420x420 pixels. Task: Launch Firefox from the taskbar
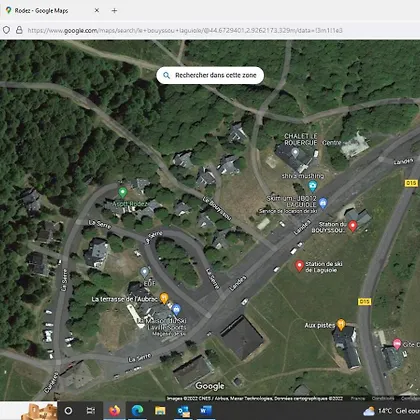tap(114, 411)
